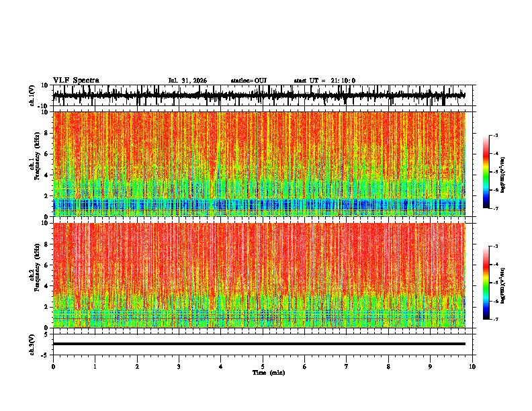Viewport: 532px width, 411px height.
Task: Click the "10" label ending the time axis
Action: 472,367
